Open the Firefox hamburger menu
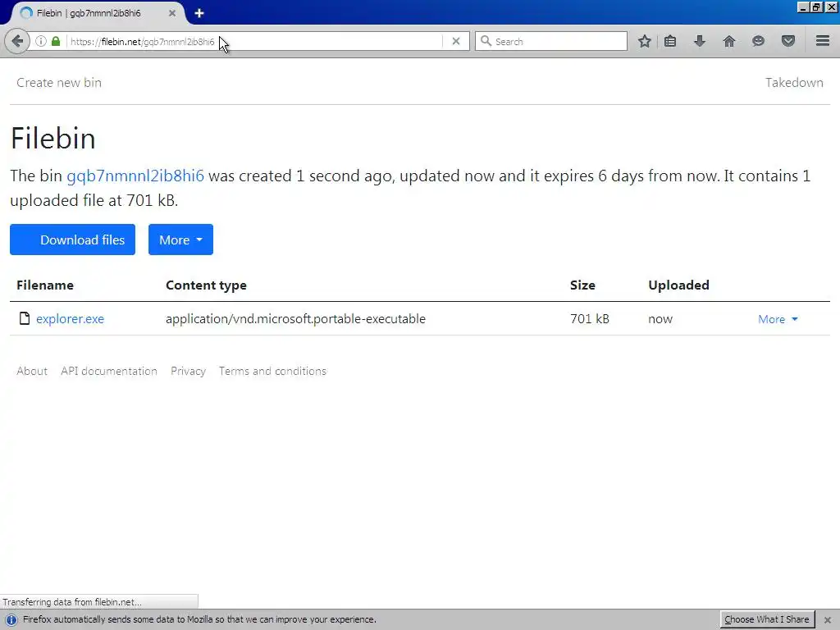The width and height of the screenshot is (840, 630). (823, 41)
